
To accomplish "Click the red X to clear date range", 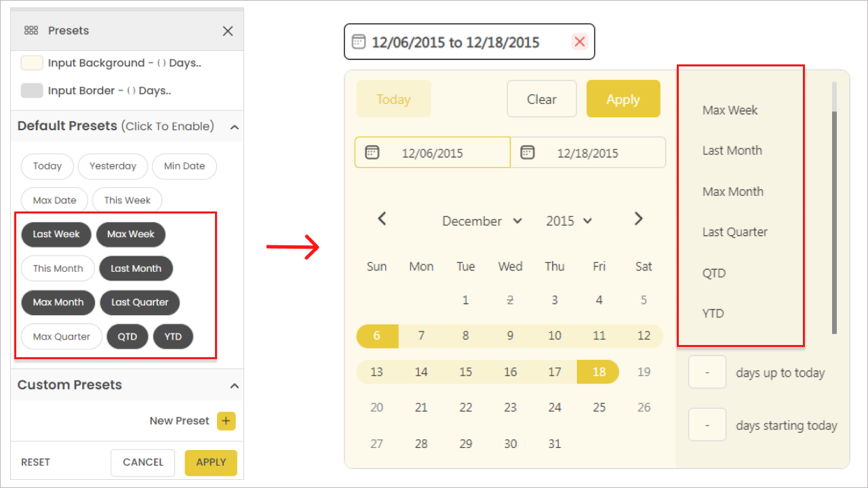I will pyautogui.click(x=579, y=42).
